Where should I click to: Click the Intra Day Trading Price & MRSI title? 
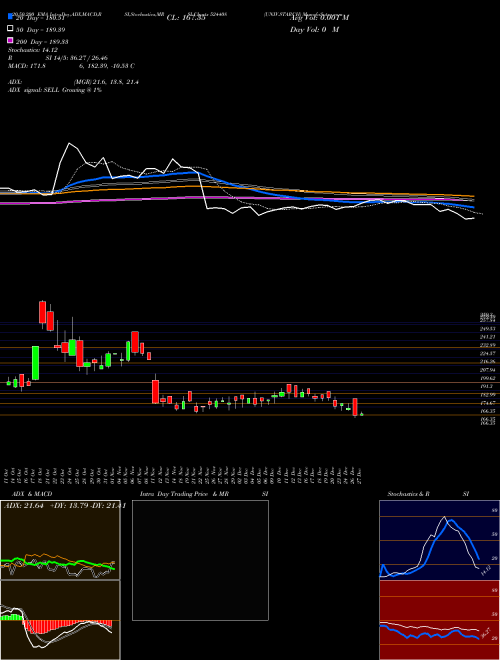pos(204,494)
